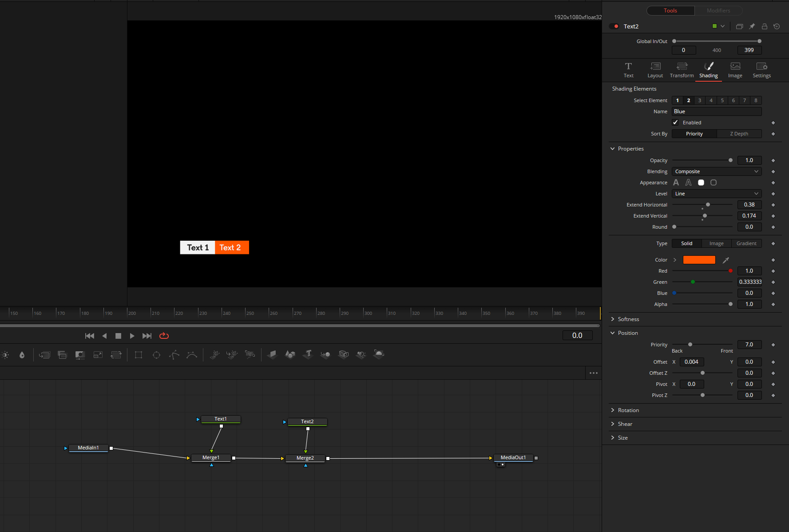Choose Border Fill appearance
This screenshot has height=532, width=789.
(x=701, y=183)
